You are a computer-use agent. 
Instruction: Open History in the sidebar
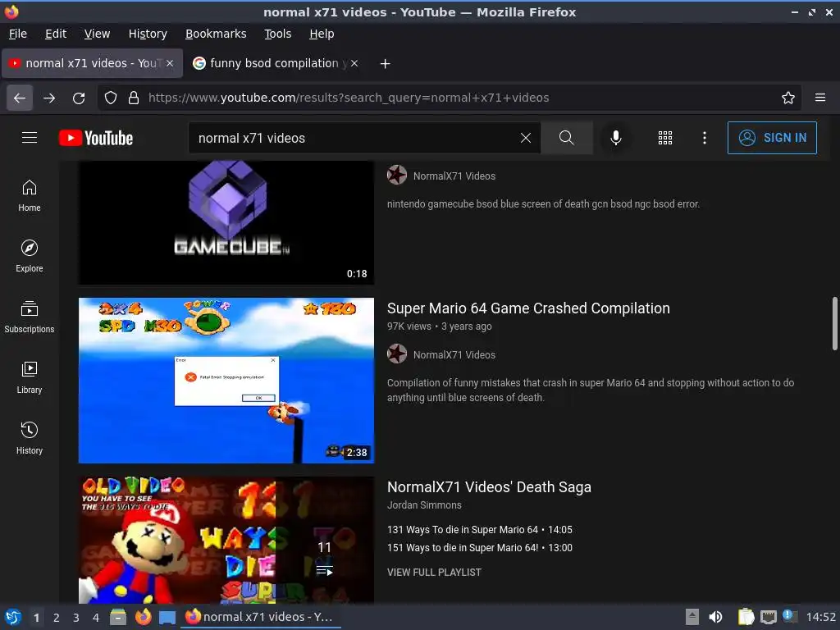click(x=30, y=438)
